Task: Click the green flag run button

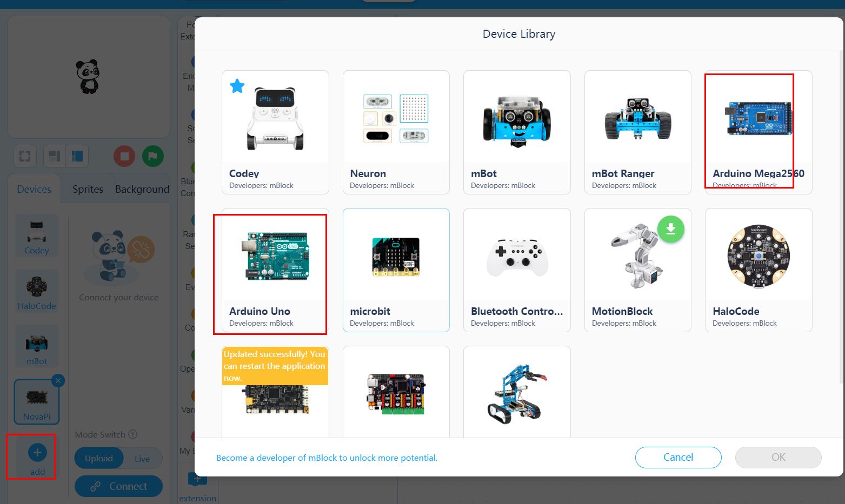Action: pos(153,156)
